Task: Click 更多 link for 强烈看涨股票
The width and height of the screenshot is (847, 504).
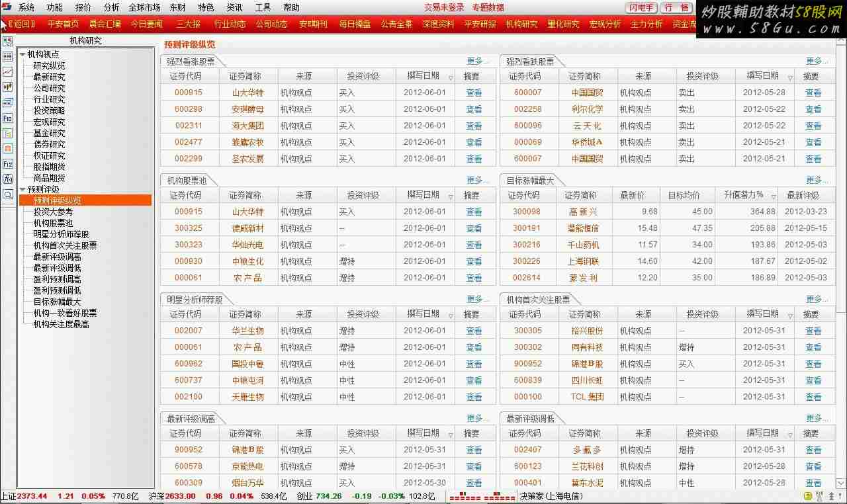Action: pos(478,61)
